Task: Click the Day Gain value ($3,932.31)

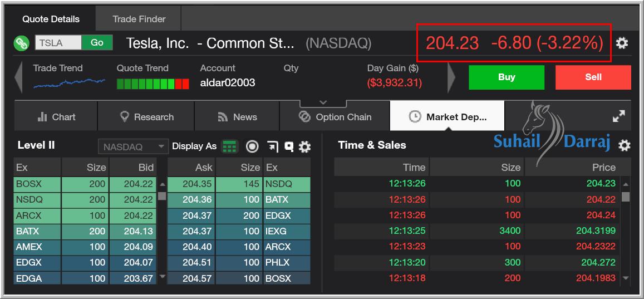Action: [x=394, y=82]
